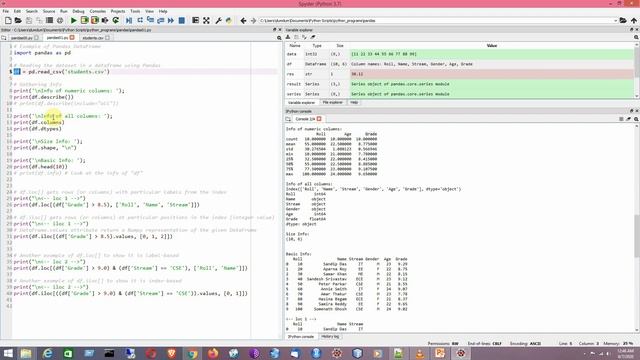Run selection or current line icon
This screenshot has width=640, height=360.
105,20
